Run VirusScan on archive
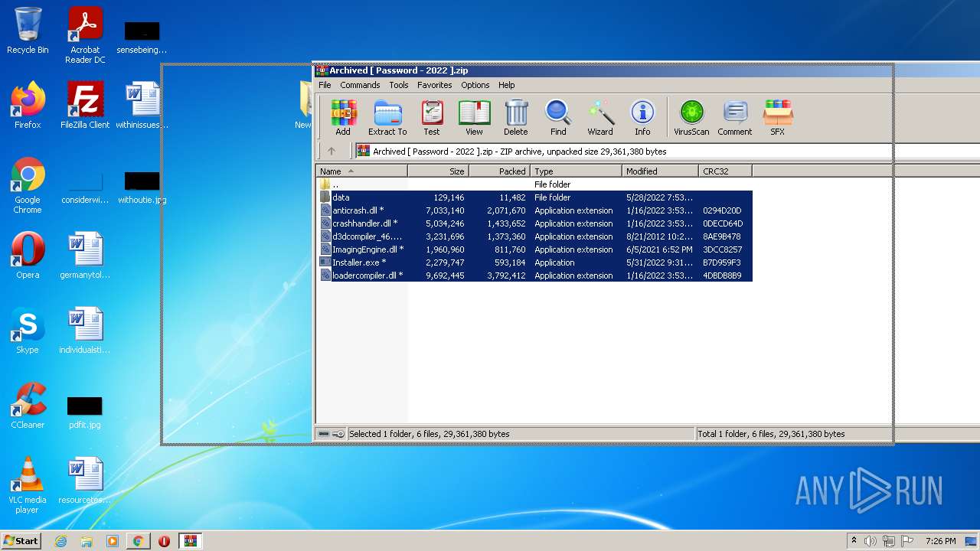Screen dimensions: 980x551 tap(691, 118)
